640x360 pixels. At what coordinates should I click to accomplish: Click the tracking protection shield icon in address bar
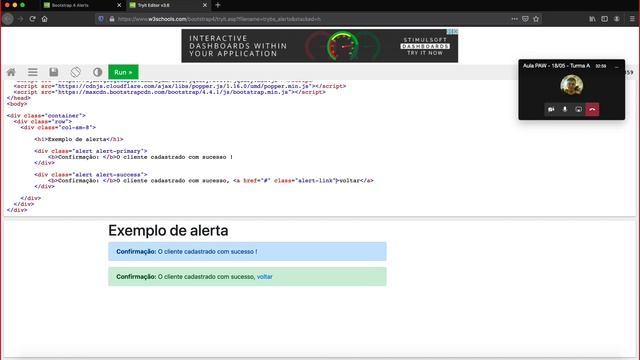pos(101,19)
